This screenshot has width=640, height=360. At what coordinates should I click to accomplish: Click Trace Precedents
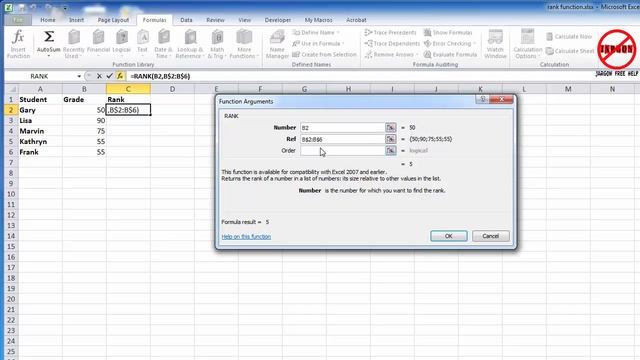(x=391, y=32)
